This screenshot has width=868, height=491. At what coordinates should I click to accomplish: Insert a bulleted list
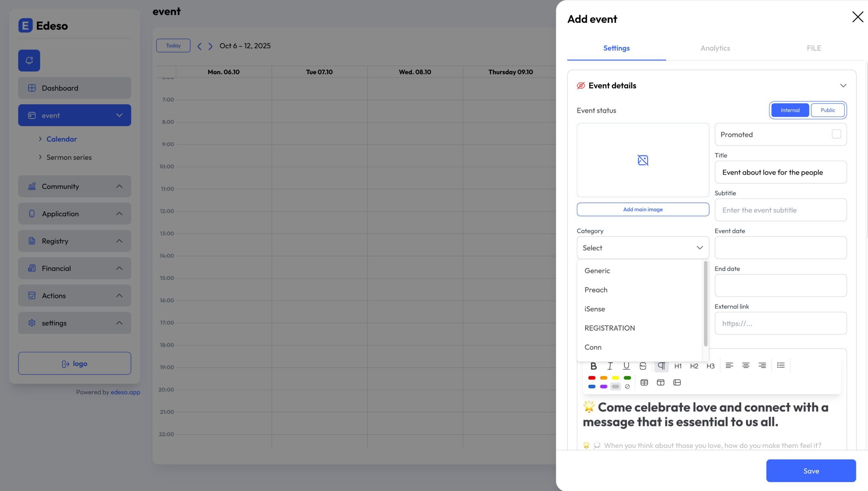(781, 365)
